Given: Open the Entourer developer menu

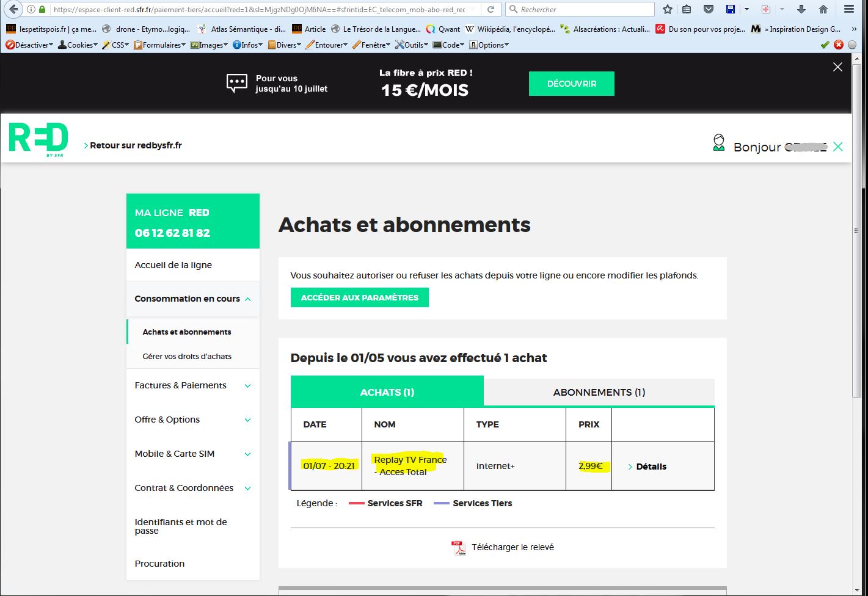Looking at the screenshot, I should coord(327,45).
